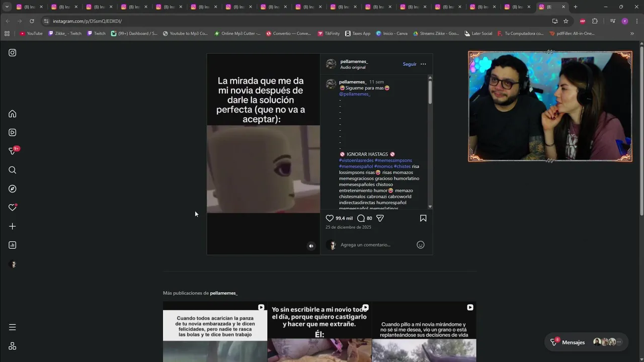Open the Online Mp3 Cutter bookmark
This screenshot has width=644, height=362.
point(237,34)
